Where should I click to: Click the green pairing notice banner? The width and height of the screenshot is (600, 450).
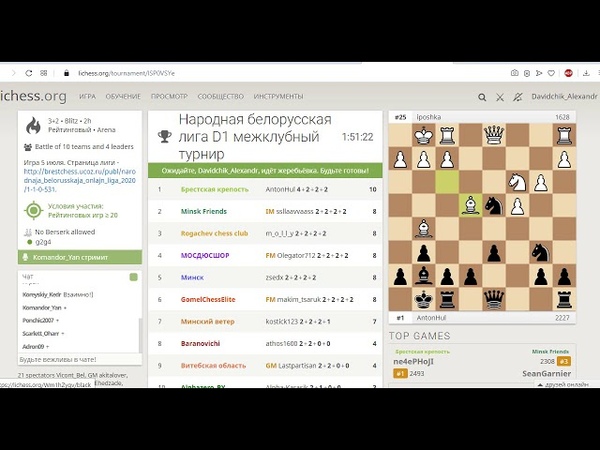(265, 171)
